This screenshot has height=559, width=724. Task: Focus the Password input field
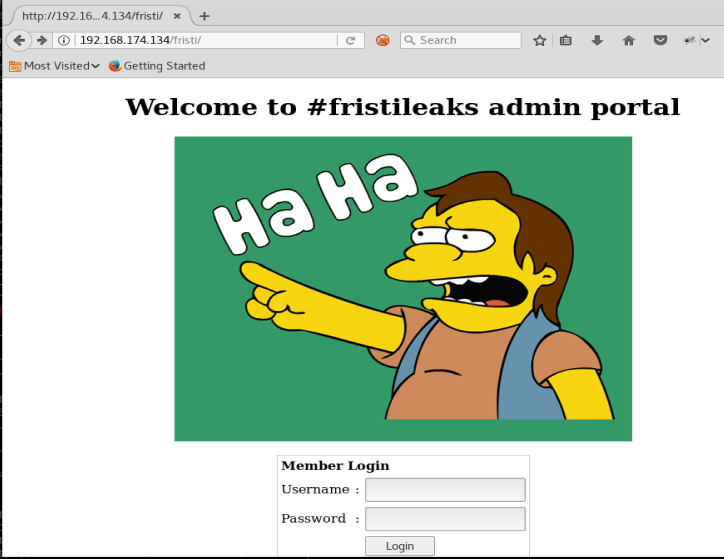(x=445, y=519)
